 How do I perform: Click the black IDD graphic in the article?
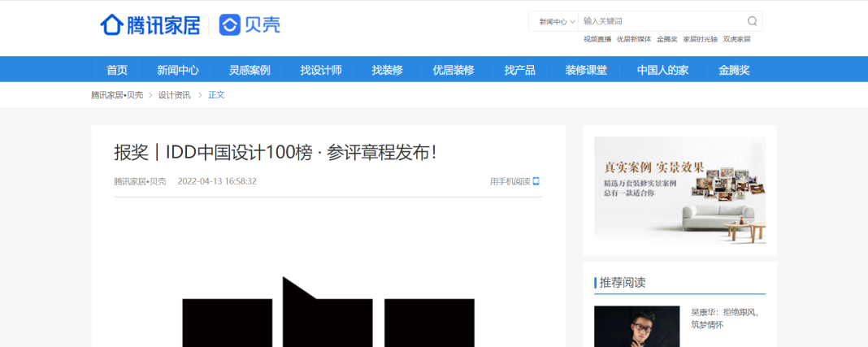pos(328,311)
